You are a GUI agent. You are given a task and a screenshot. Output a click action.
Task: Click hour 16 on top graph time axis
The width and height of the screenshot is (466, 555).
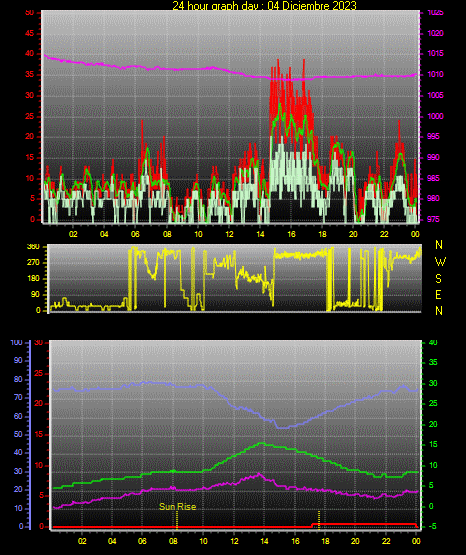291,234
